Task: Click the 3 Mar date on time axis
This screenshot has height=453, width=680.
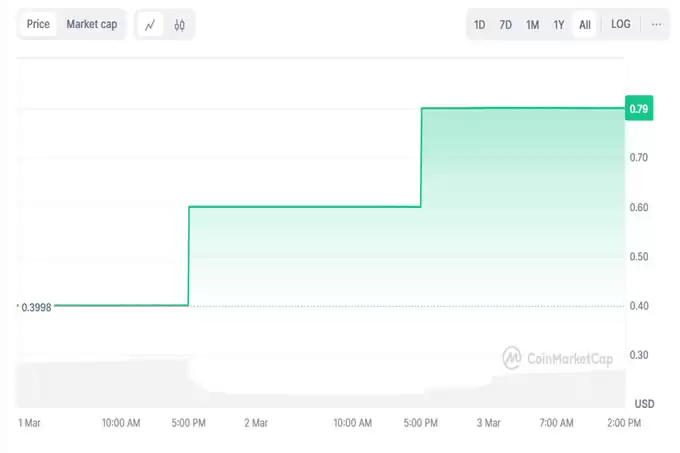Action: point(488,423)
